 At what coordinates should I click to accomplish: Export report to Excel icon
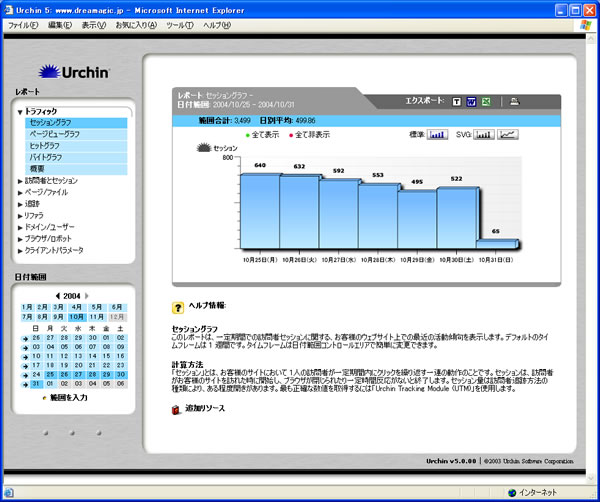click(486, 102)
